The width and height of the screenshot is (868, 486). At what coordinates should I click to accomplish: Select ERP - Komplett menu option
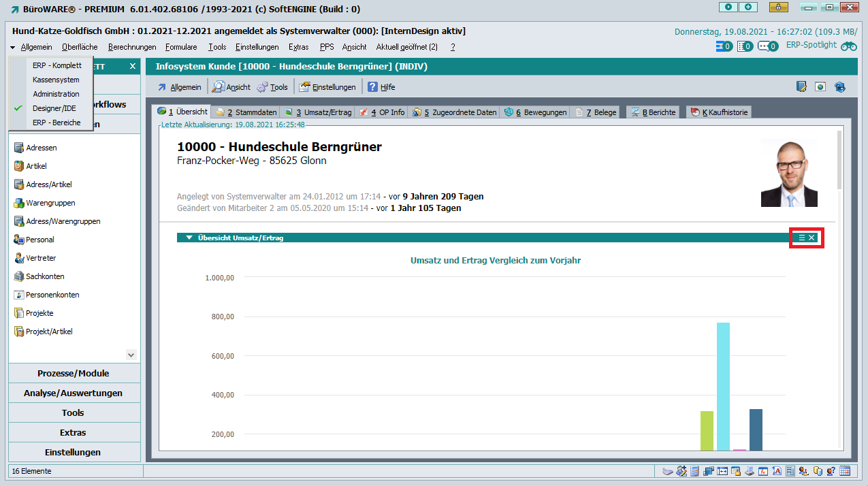pos(57,65)
